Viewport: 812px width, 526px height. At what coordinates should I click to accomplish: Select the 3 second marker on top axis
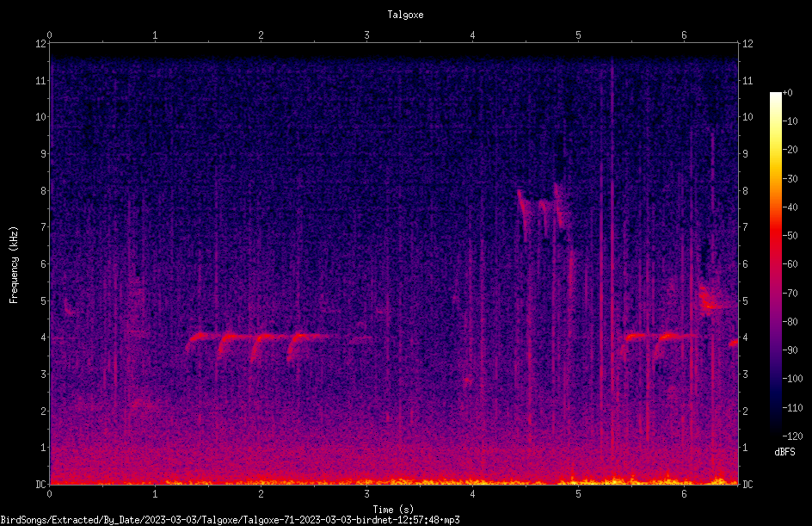pyautogui.click(x=366, y=35)
